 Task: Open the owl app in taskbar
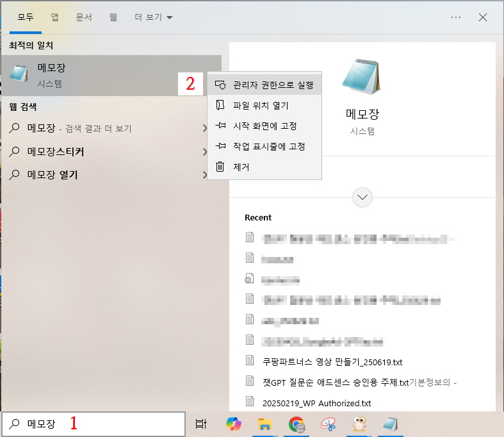[359, 424]
